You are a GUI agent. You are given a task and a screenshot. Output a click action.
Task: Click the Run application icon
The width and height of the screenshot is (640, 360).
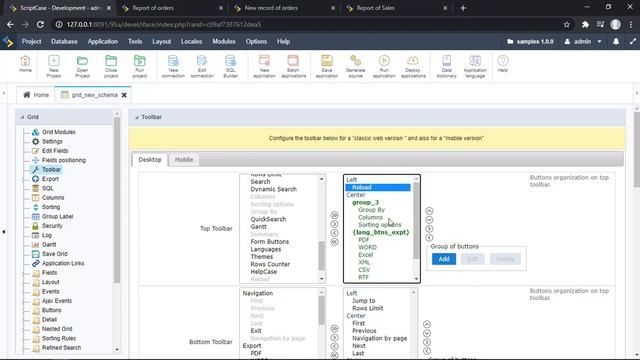point(384,67)
